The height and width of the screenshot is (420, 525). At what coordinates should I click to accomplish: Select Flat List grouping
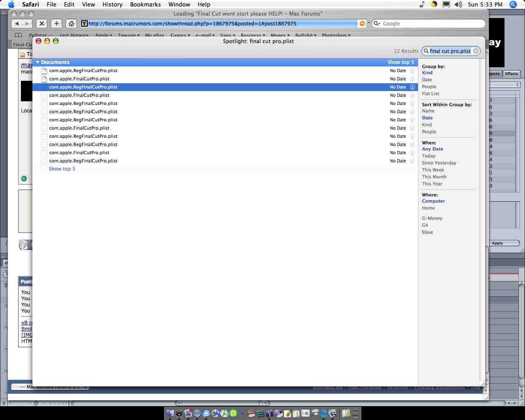click(x=430, y=94)
